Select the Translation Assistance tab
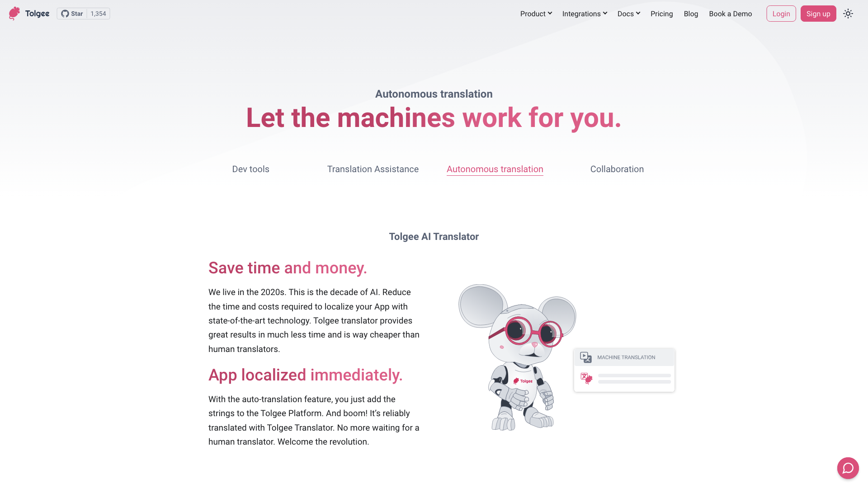Viewport: 868px width, 488px height. pos(373,169)
